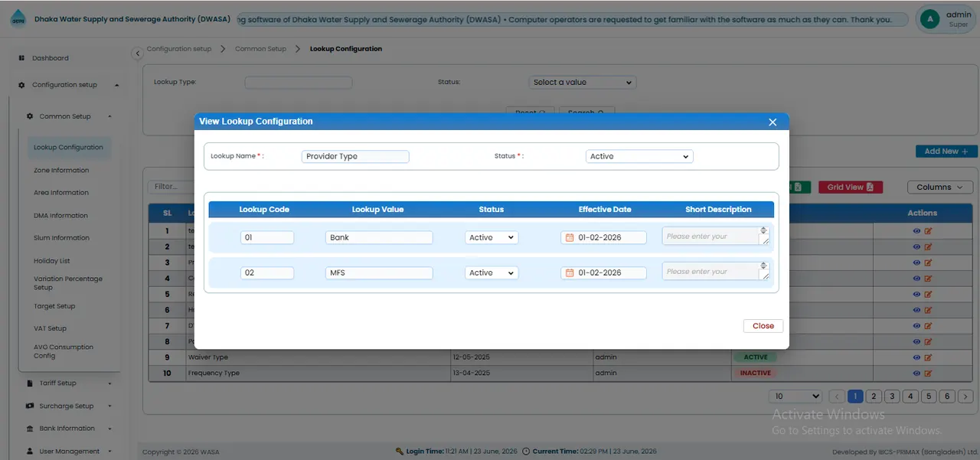Screen dimensions: 980x460
Task: Open the Dashboard menu item
Action: 50,58
